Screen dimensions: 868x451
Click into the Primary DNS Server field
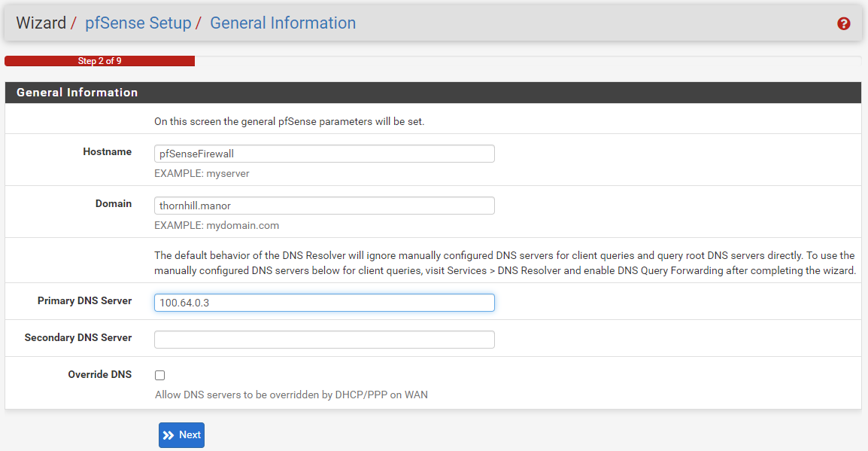[324, 303]
